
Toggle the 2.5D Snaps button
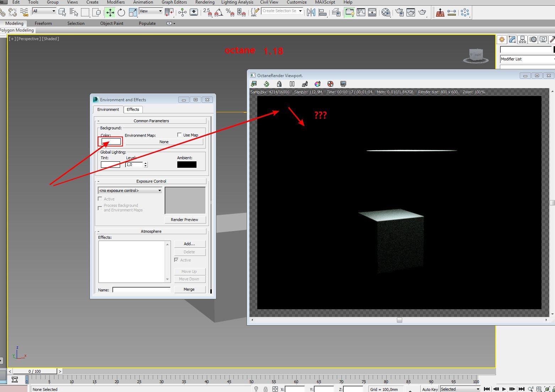click(x=208, y=12)
